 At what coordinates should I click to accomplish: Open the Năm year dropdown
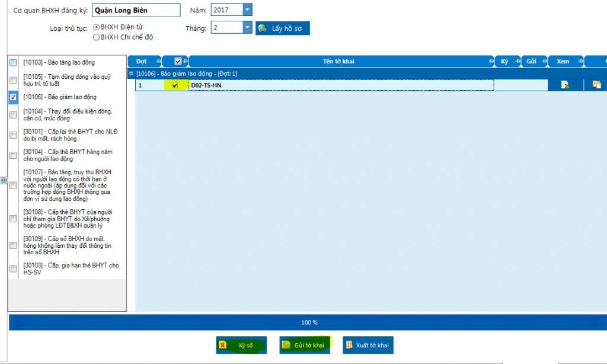click(x=247, y=10)
